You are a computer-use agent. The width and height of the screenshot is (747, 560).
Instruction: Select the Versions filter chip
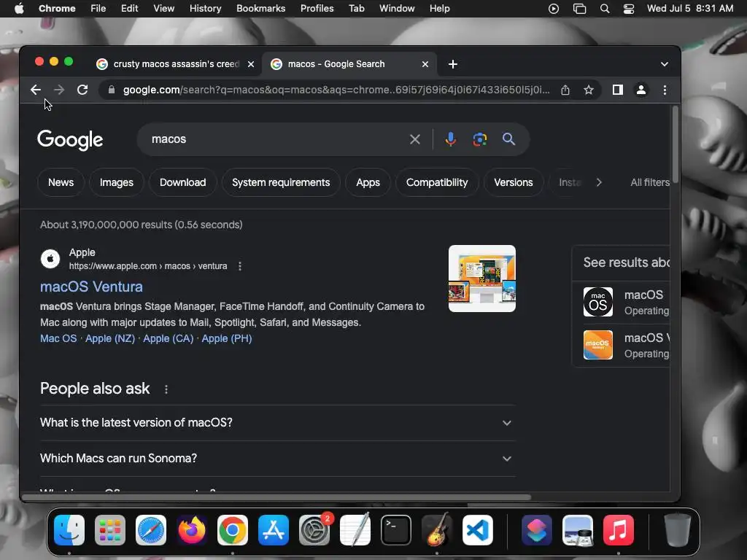pyautogui.click(x=513, y=182)
